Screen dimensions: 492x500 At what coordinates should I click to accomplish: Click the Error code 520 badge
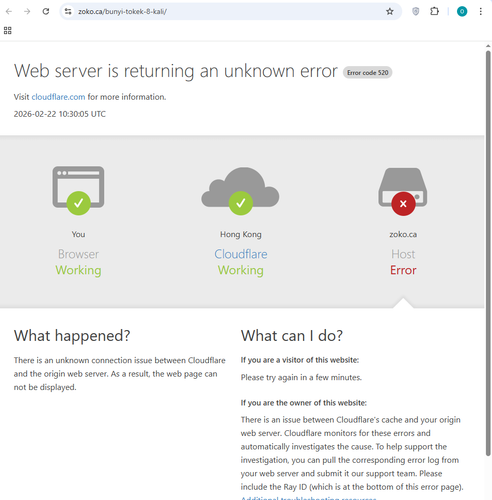pyautogui.click(x=367, y=73)
